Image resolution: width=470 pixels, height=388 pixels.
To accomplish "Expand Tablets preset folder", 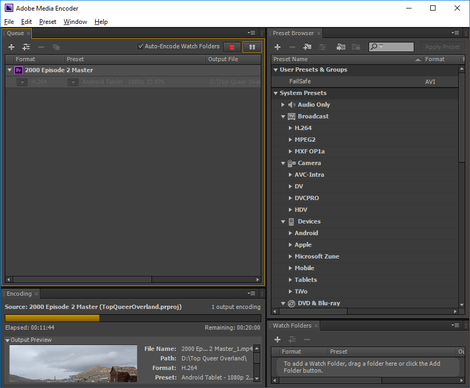I will point(290,280).
